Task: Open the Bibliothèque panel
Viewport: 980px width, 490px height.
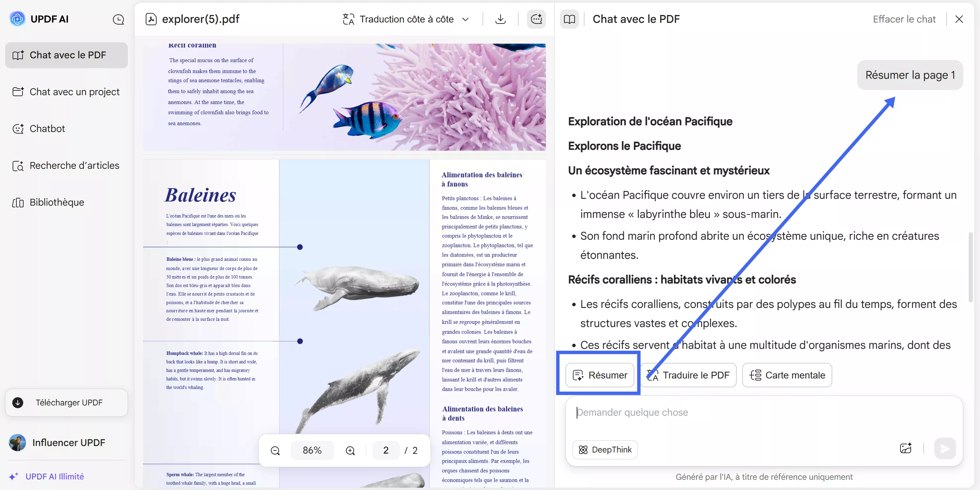Action: point(18,202)
